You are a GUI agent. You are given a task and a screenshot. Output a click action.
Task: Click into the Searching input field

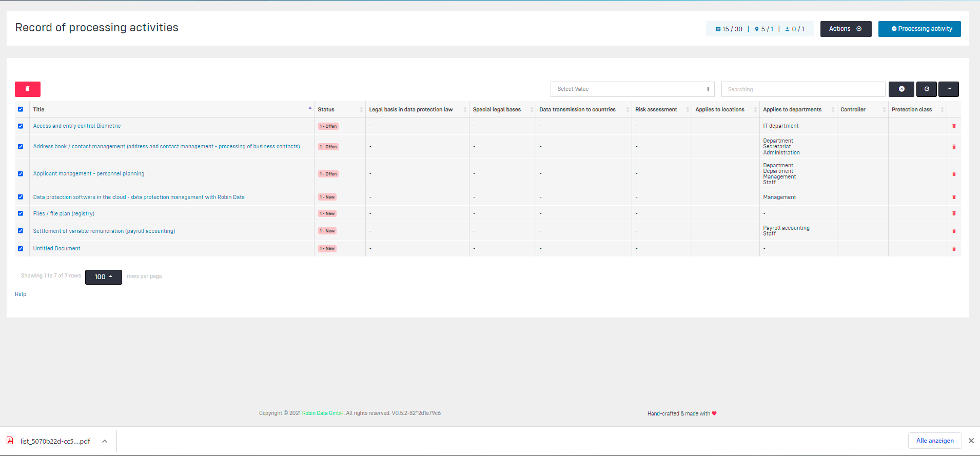[803, 89]
